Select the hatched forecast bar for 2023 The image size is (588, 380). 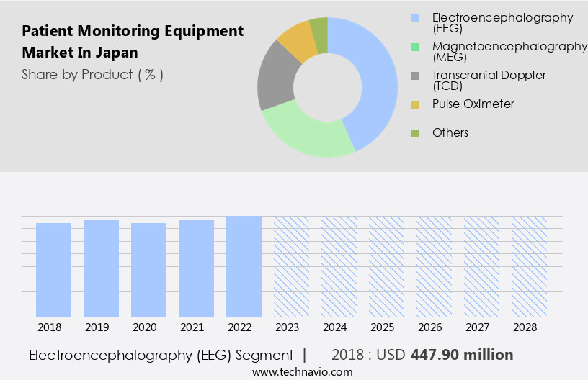(x=291, y=266)
